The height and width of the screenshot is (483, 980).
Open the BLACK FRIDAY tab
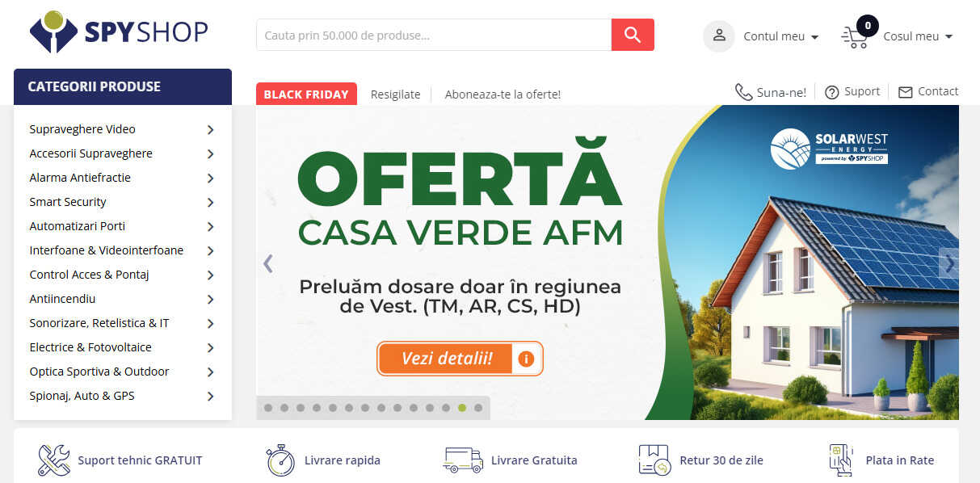(x=306, y=94)
